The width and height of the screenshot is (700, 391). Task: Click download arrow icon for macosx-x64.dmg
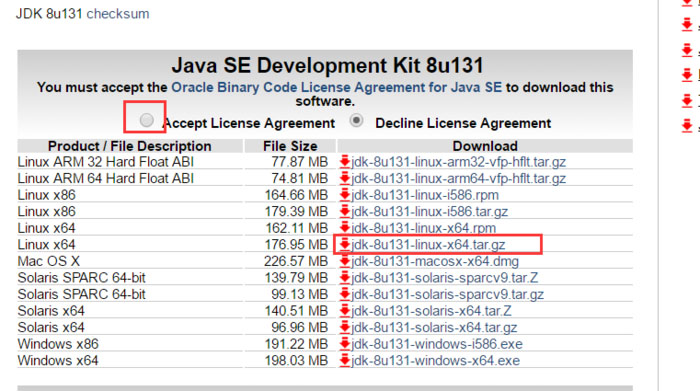click(345, 261)
